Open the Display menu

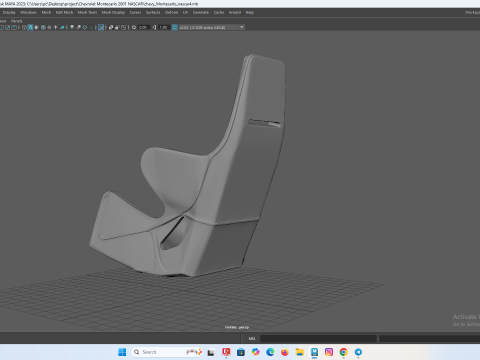[9, 12]
